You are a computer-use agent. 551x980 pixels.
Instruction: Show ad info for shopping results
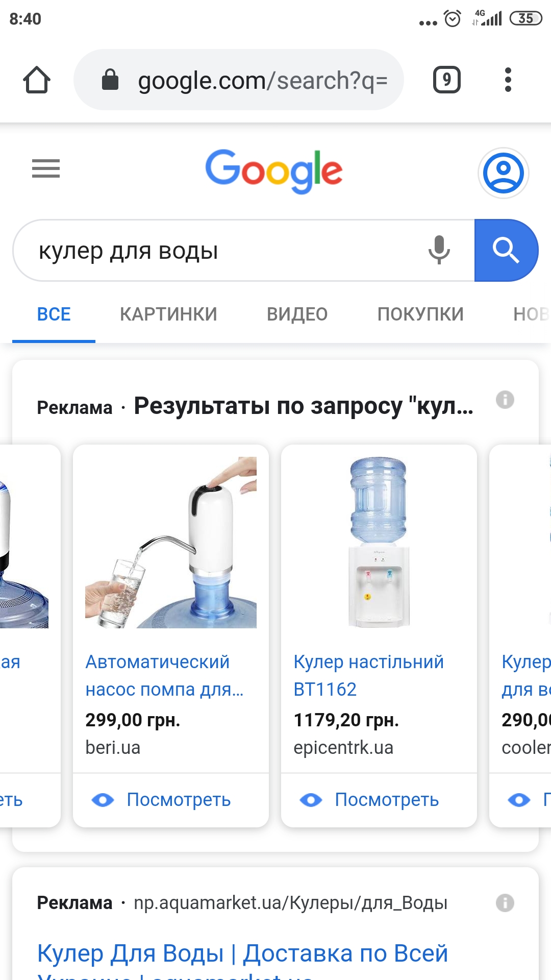point(505,400)
